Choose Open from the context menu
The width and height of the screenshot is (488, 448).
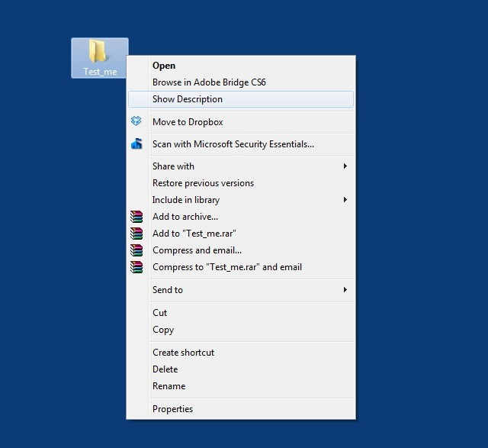tap(241, 66)
